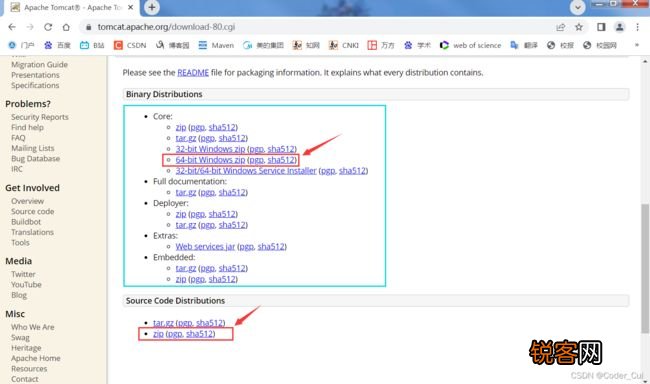Click the site lock icon in address bar

[x=88, y=27]
